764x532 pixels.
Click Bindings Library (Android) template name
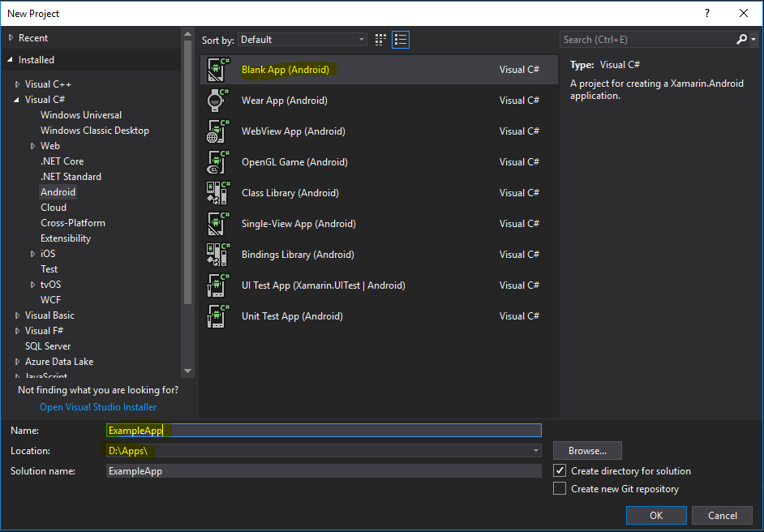coord(298,255)
